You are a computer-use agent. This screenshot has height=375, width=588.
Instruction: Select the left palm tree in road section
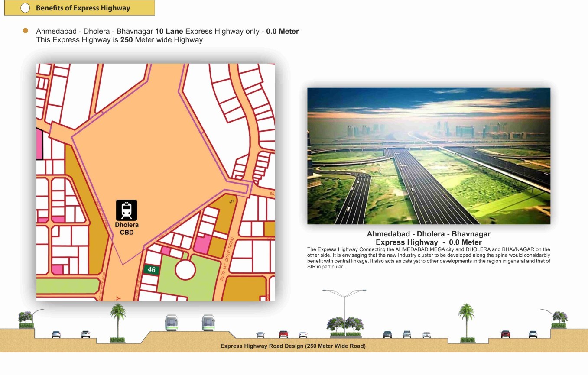[x=118, y=321]
